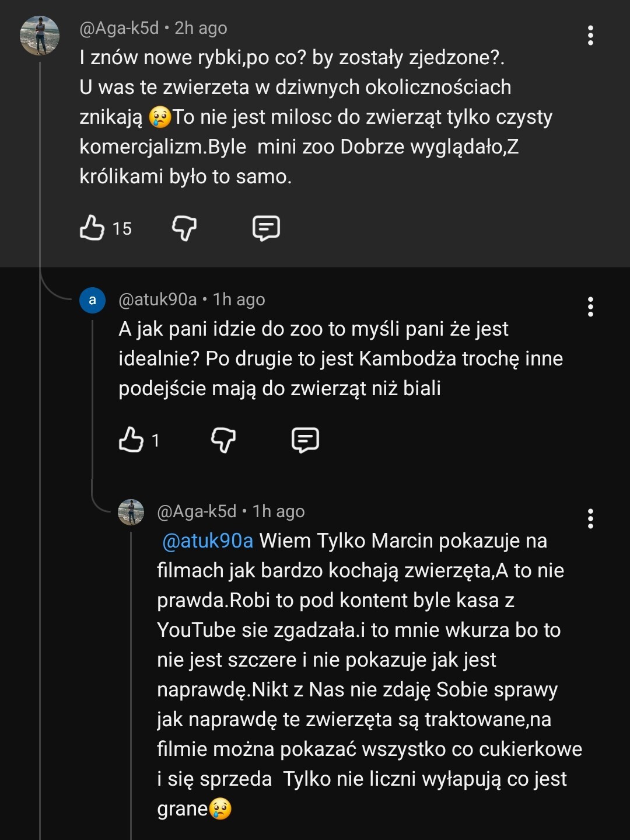Open the blue 'a' avatar of @atuk90a
630x840 pixels.
click(x=92, y=300)
